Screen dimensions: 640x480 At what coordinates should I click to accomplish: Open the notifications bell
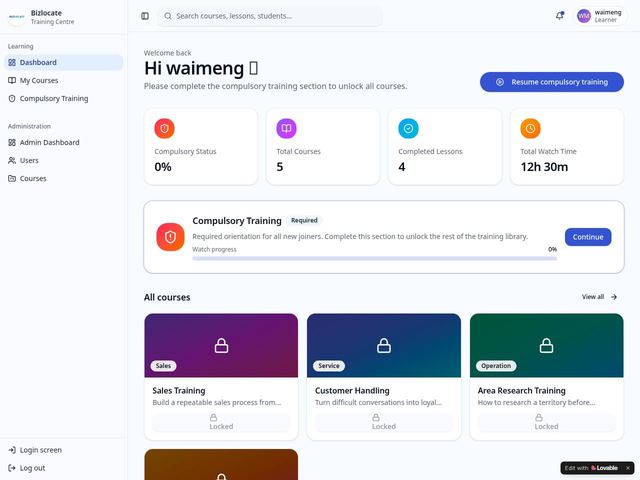pos(560,16)
